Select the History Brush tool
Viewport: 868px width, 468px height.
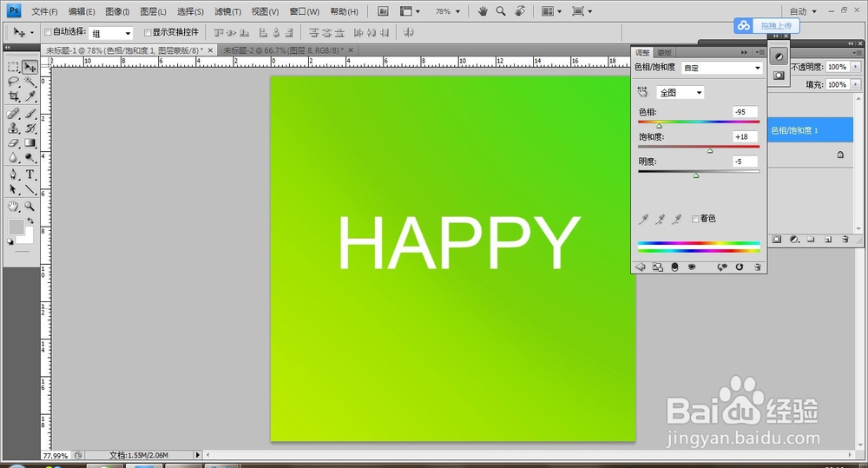click(30, 128)
